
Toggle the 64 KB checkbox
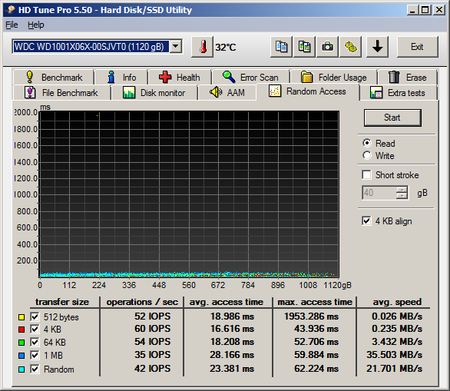click(x=35, y=342)
